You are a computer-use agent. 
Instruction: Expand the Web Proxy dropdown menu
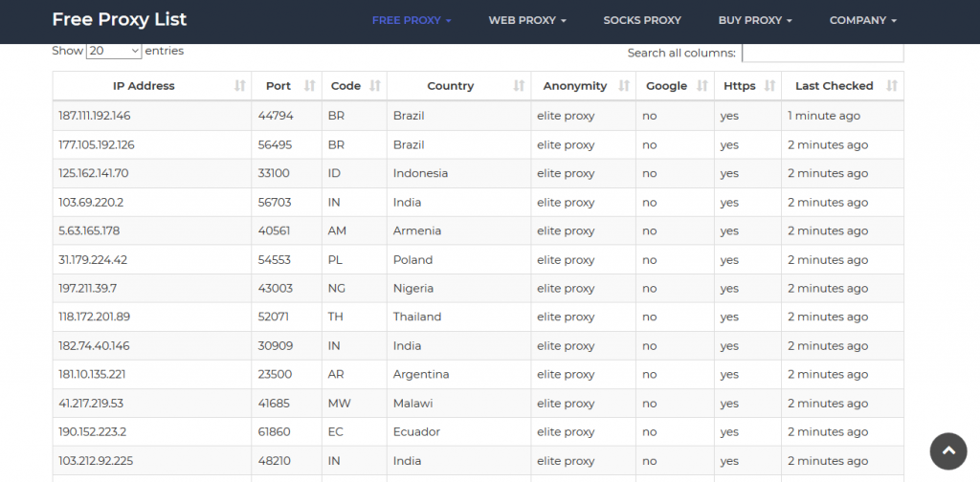527,20
